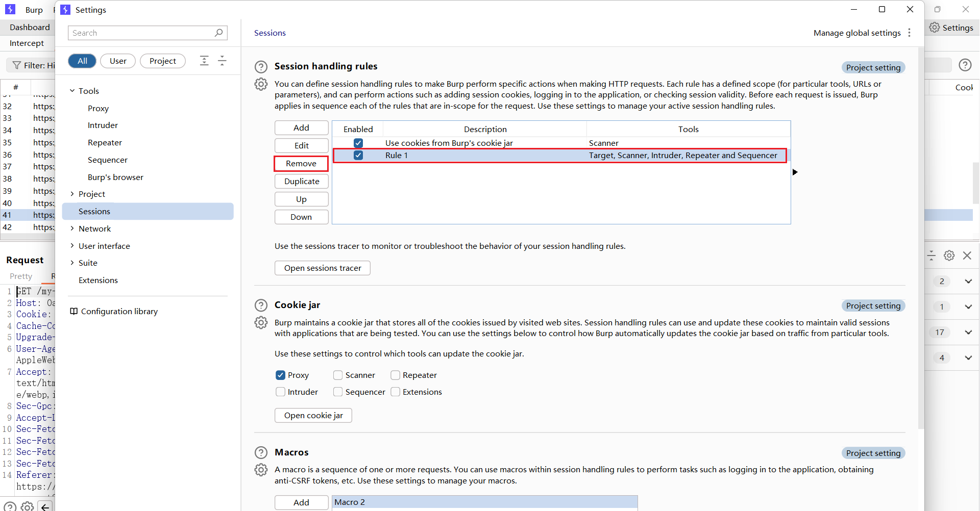The image size is (980, 511).
Task: Enable Intruder cookie jar updates
Action: coord(280,392)
